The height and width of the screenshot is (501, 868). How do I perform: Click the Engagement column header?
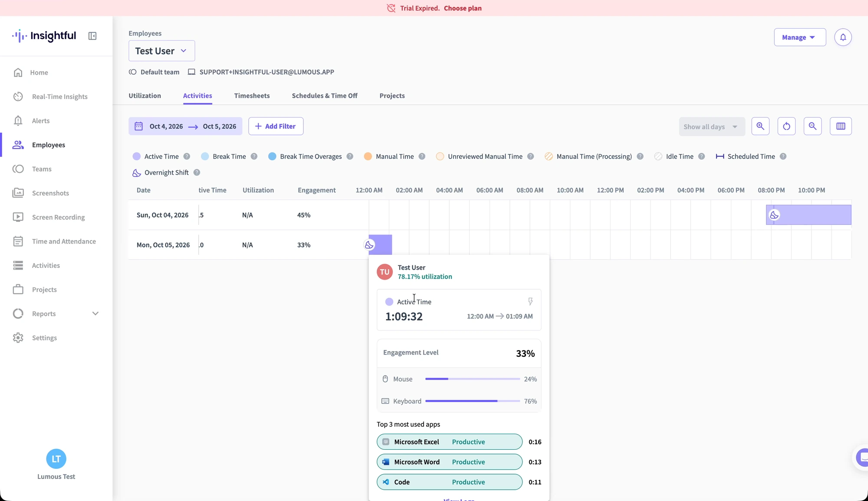[x=316, y=190]
